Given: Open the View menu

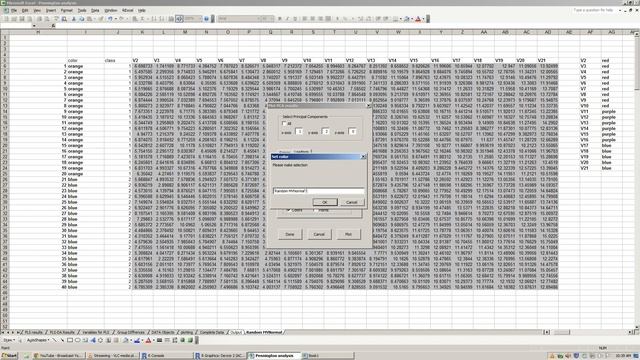Looking at the screenshot, I should [37, 10].
